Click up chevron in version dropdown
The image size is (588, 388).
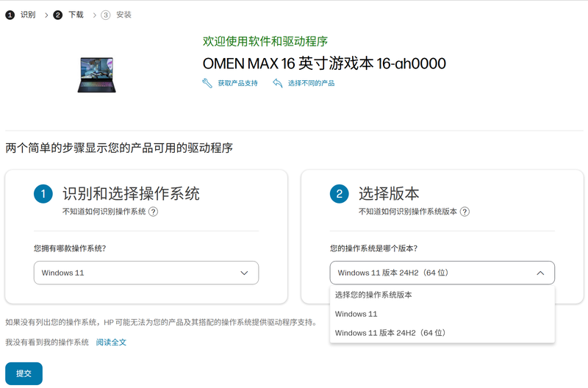tap(540, 273)
